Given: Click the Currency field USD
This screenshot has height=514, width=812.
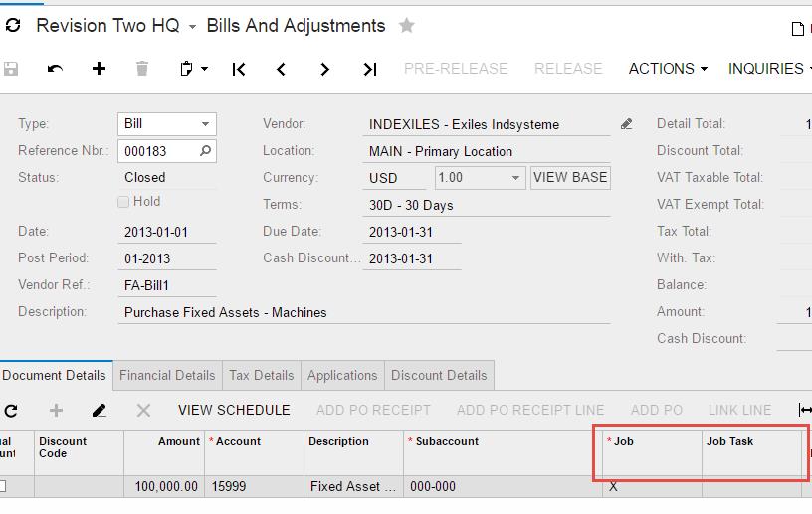Looking at the screenshot, I should click(395, 178).
